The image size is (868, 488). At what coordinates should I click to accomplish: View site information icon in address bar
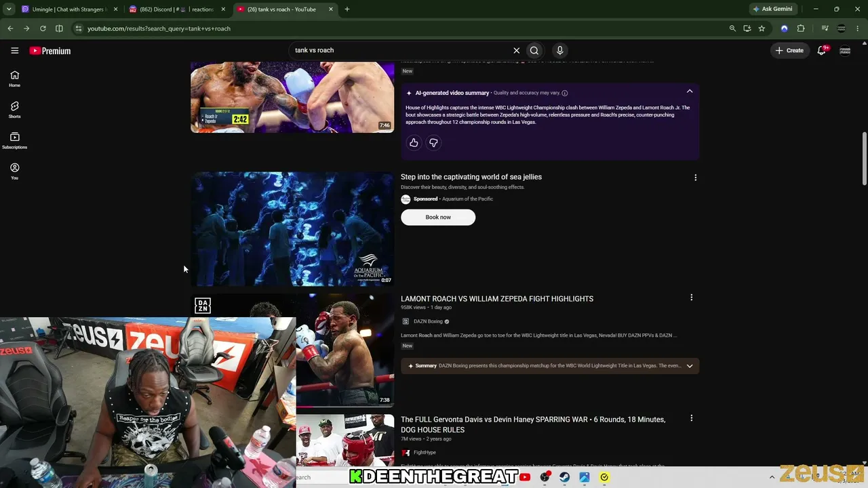[78, 28]
